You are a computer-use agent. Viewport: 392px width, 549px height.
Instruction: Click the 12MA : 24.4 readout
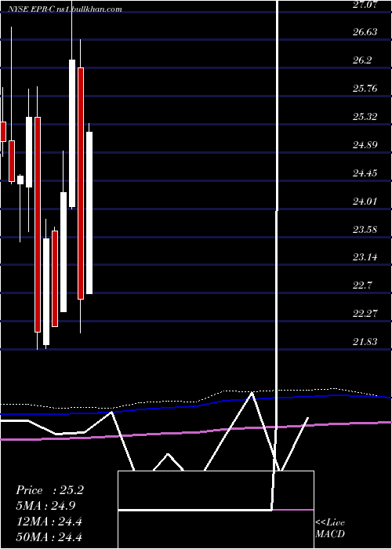click(x=49, y=522)
